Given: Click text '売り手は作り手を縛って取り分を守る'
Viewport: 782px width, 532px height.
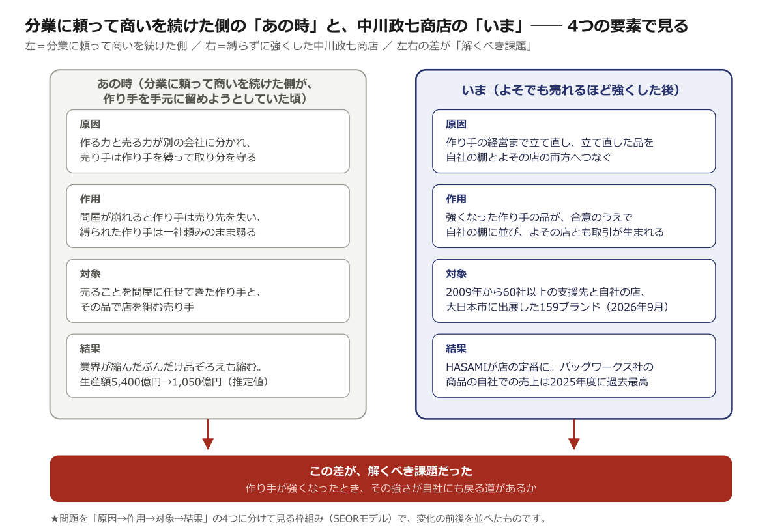Looking at the screenshot, I should 168,158.
